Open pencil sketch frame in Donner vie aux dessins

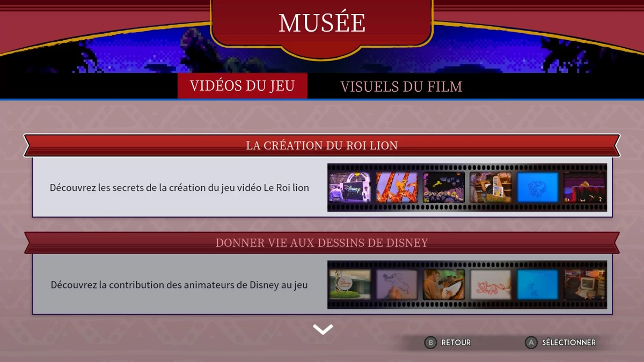coord(397,284)
